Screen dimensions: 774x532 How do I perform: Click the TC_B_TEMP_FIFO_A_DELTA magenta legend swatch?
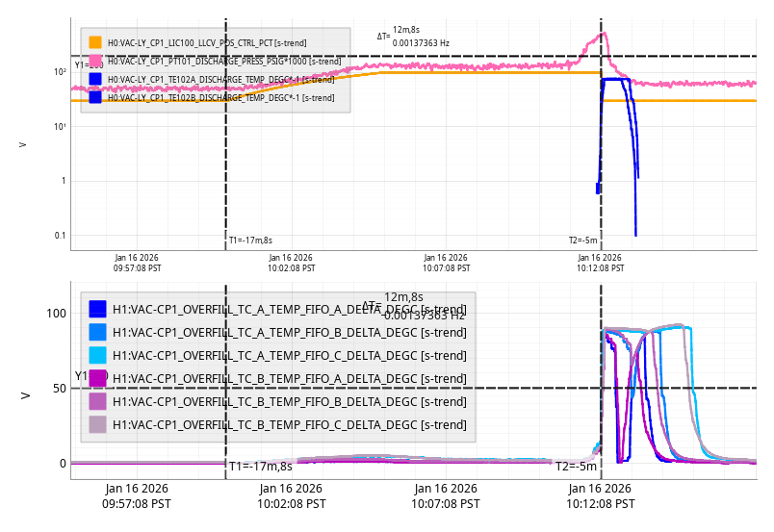click(97, 378)
